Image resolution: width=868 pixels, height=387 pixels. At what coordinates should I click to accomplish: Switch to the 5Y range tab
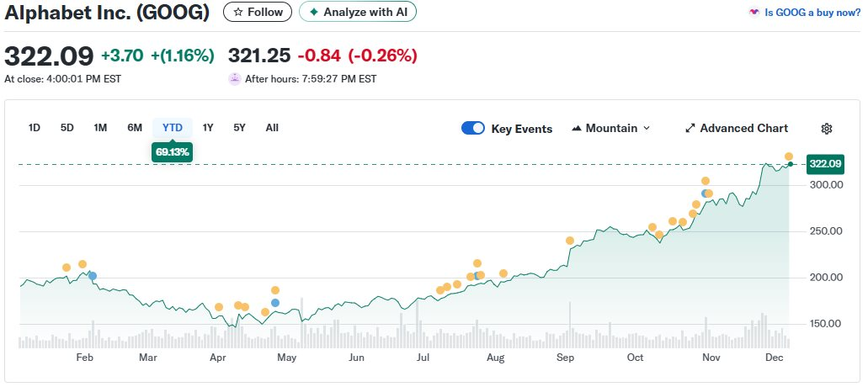click(x=239, y=128)
